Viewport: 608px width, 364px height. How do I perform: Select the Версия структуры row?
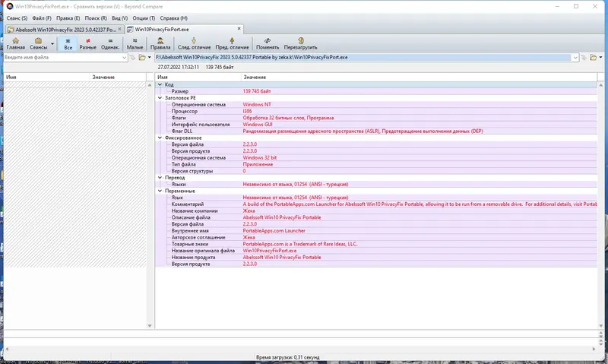(x=376, y=171)
